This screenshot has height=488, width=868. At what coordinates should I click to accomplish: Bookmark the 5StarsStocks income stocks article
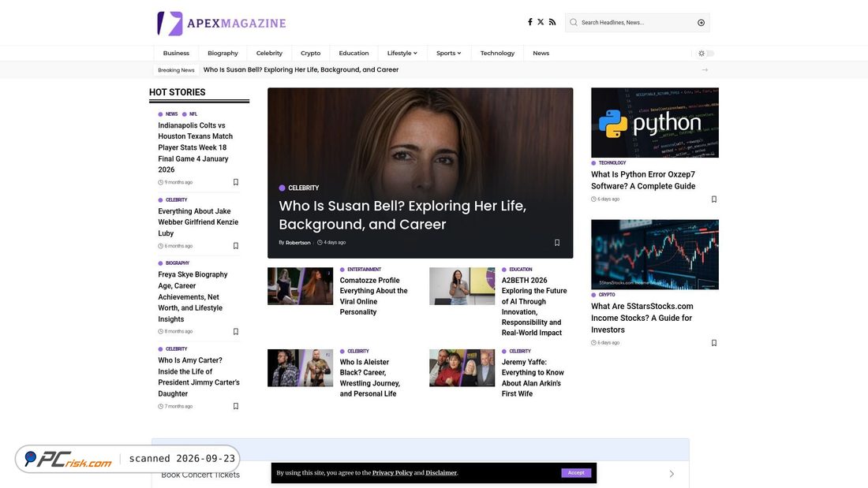[713, 343]
